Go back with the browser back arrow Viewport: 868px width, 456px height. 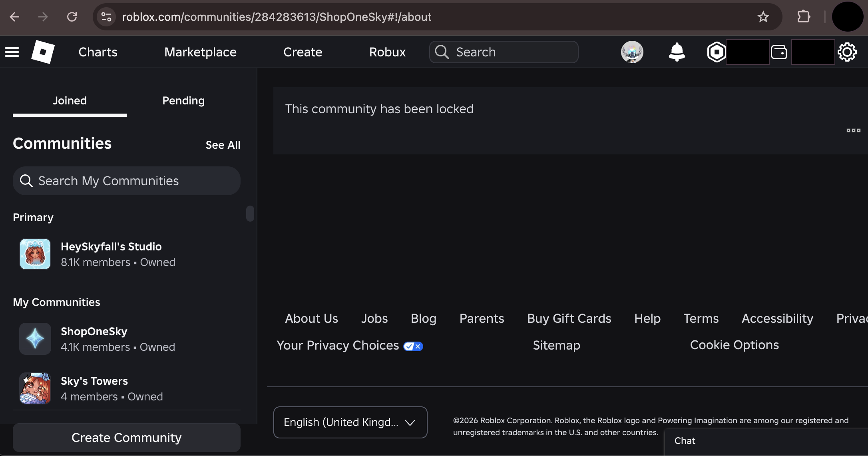pyautogui.click(x=15, y=17)
